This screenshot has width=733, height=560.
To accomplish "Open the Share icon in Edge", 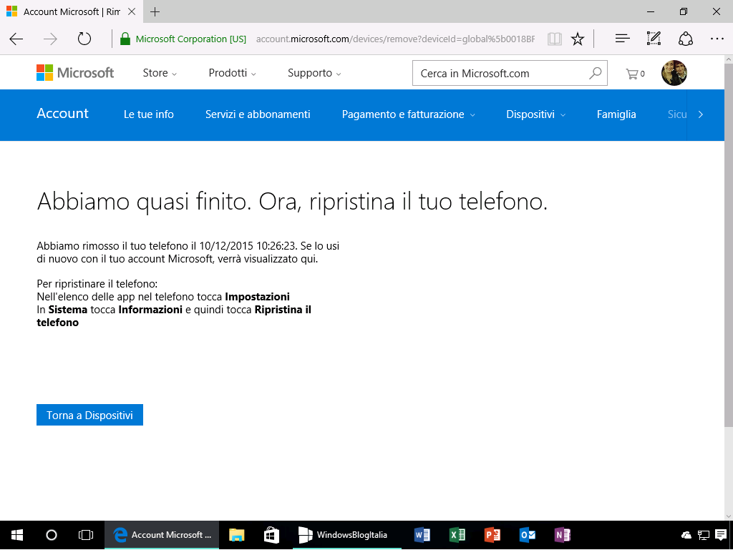I will click(x=685, y=39).
